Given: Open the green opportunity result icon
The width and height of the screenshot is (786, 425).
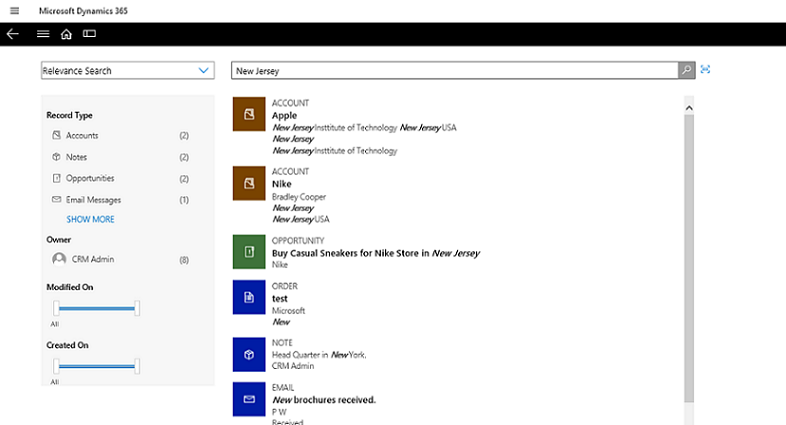Looking at the screenshot, I should tap(249, 252).
